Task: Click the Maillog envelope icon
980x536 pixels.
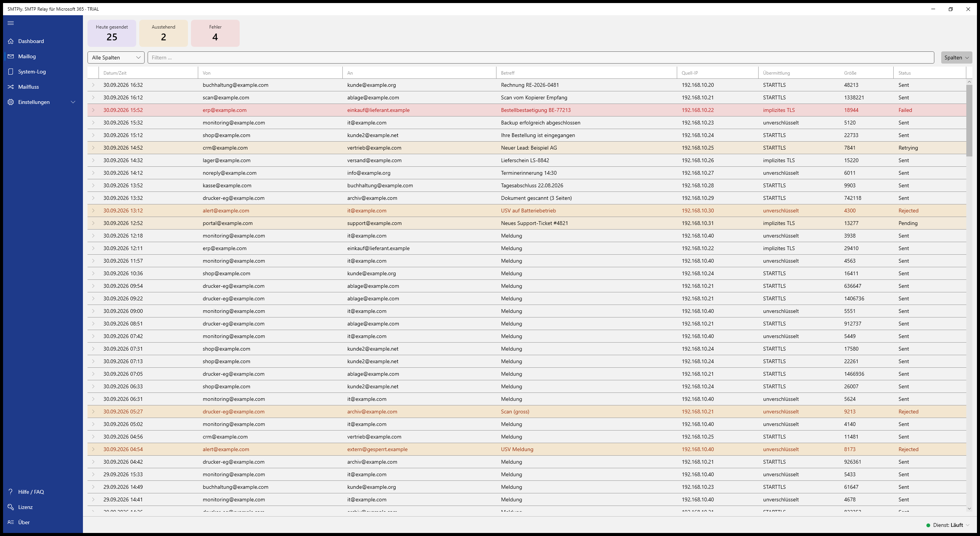Action: point(11,56)
